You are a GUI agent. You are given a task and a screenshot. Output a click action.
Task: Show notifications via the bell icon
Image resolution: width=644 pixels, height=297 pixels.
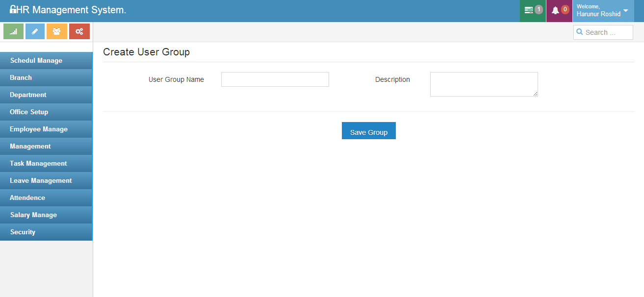[555, 10]
